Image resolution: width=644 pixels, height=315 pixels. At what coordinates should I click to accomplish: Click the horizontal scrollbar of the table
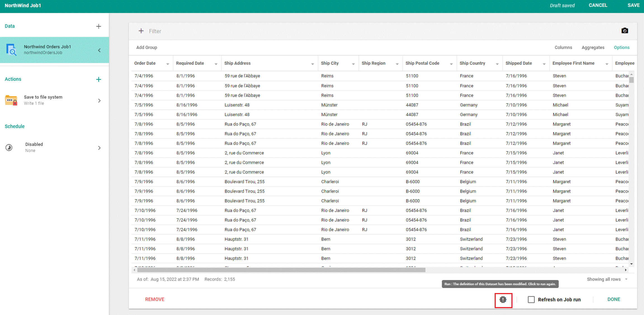[281, 270]
